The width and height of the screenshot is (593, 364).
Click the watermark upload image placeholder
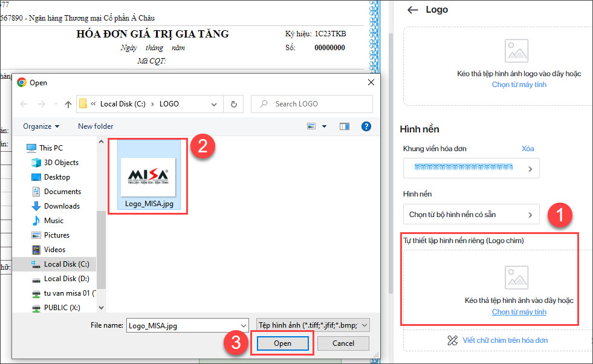516,278
